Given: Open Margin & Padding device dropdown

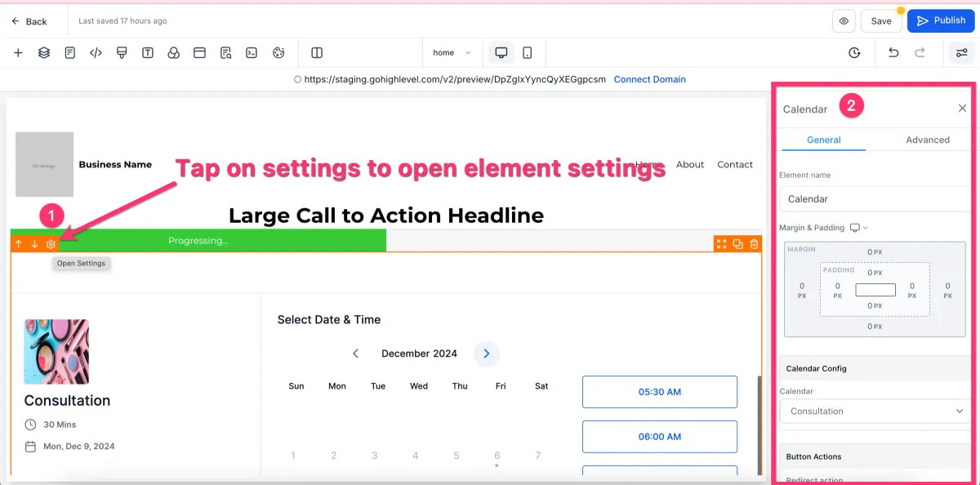Looking at the screenshot, I should (858, 228).
